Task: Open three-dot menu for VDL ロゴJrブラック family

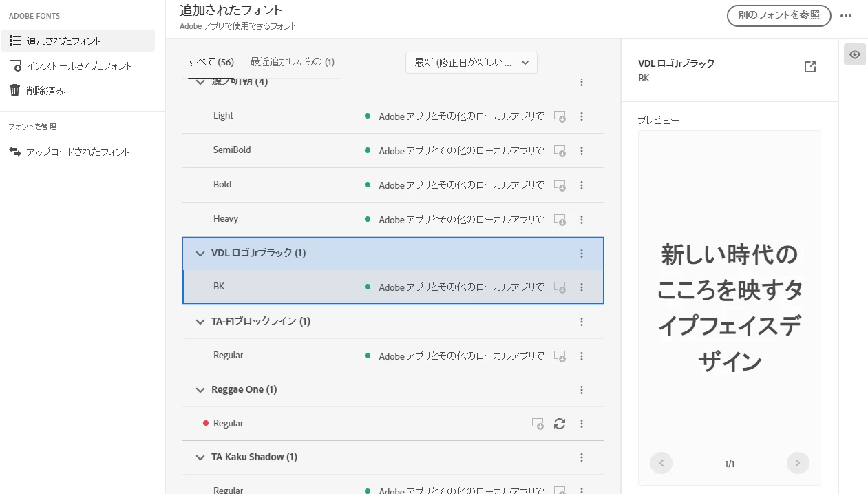Action: [582, 254]
